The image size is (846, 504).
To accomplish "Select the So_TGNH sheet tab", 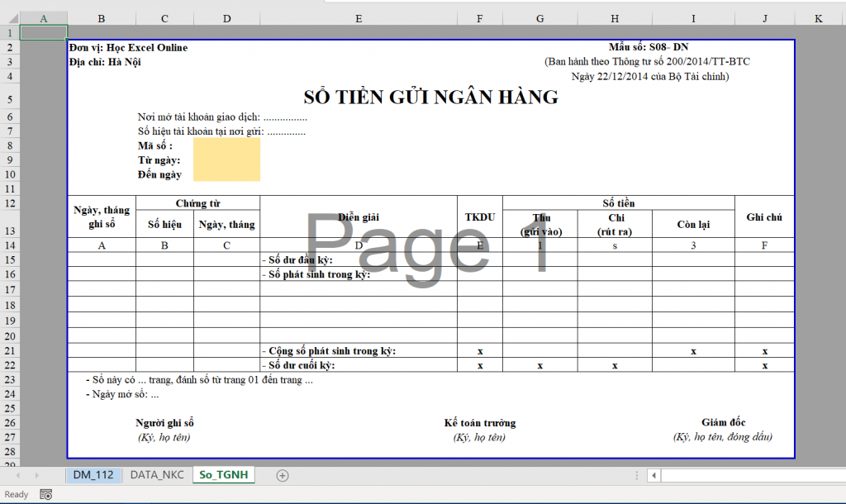I will tap(223, 475).
